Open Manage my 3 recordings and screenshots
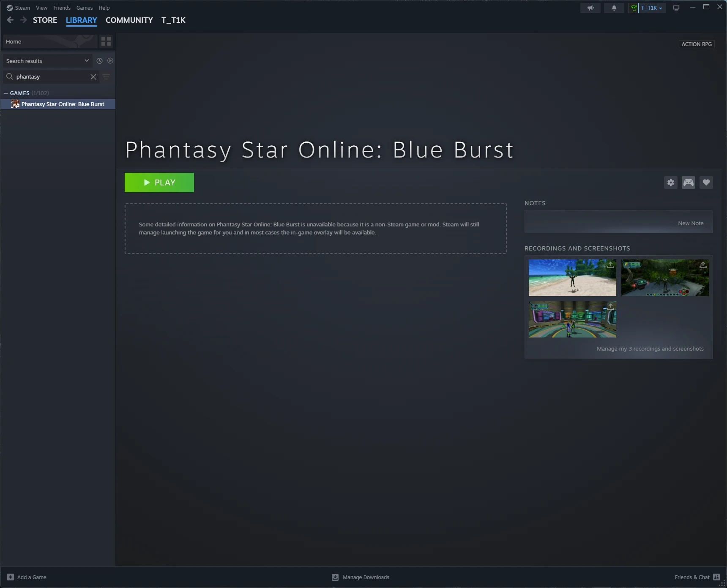The width and height of the screenshot is (727, 588). 650,348
